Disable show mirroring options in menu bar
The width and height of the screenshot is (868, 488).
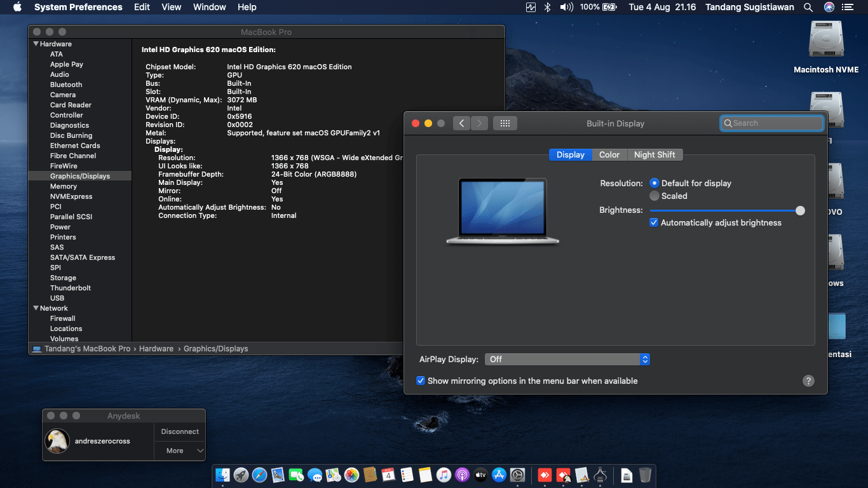tap(421, 380)
